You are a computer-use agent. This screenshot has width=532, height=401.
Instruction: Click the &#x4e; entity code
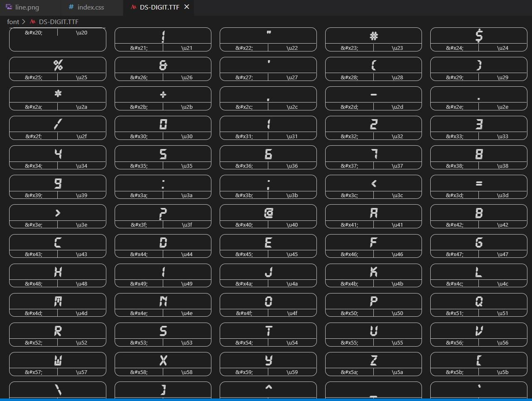pyautogui.click(x=139, y=313)
